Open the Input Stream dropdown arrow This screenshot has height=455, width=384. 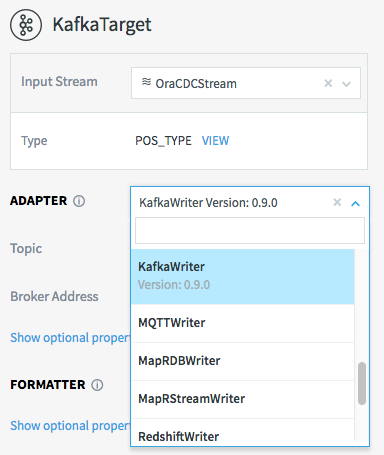coord(347,84)
